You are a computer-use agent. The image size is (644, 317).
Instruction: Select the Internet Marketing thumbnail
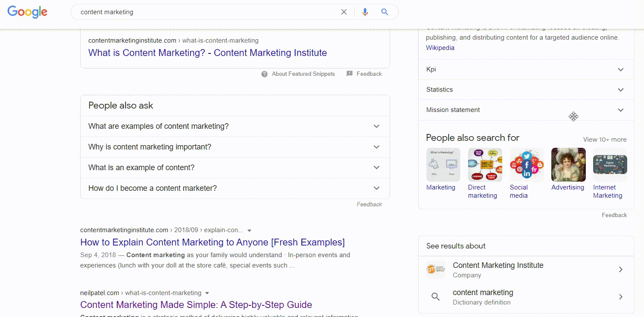point(610,165)
